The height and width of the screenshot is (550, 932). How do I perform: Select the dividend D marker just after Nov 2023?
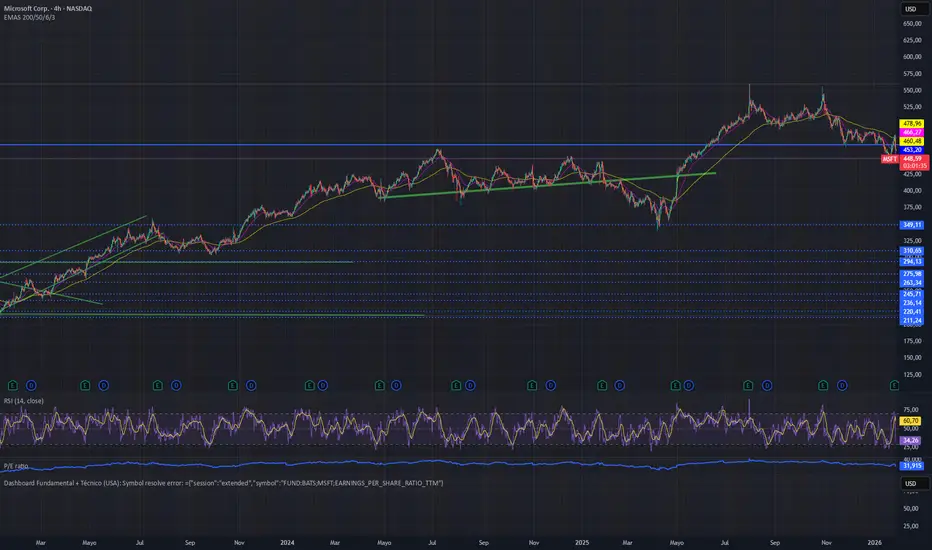(251, 385)
